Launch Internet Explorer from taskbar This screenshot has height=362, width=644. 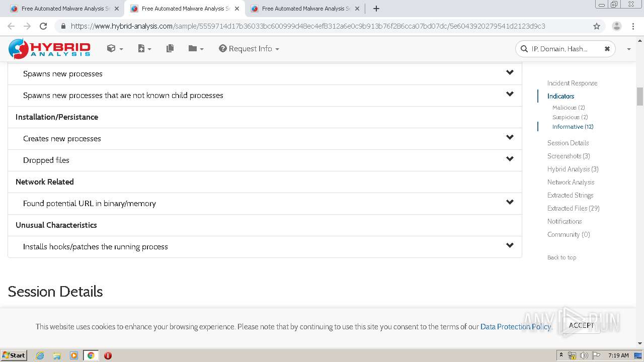click(x=40, y=355)
